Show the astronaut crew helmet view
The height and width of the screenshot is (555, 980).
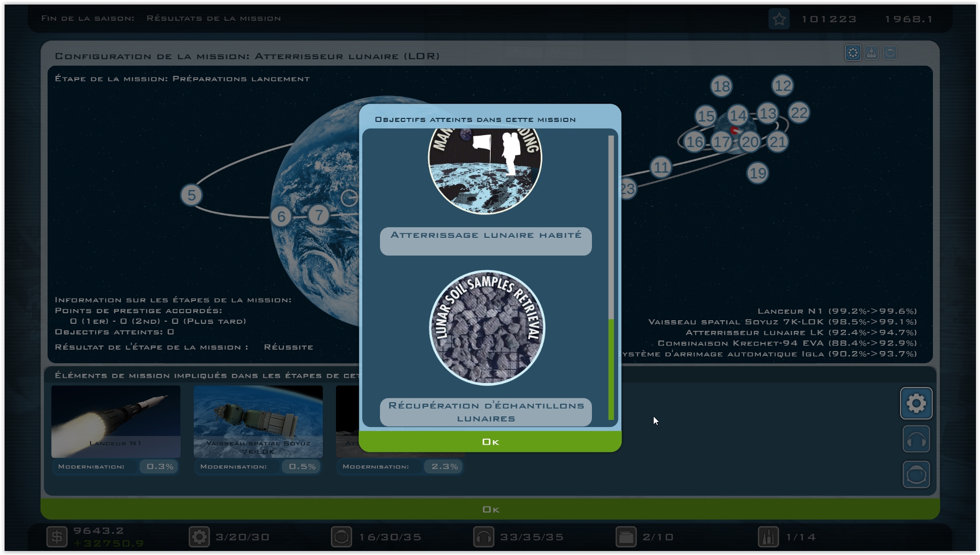click(890, 53)
